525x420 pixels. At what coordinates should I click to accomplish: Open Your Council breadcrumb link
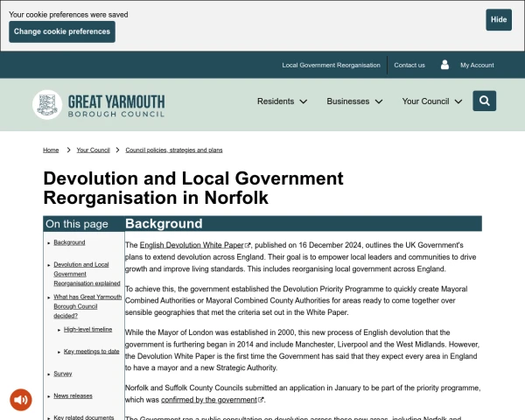(93, 150)
